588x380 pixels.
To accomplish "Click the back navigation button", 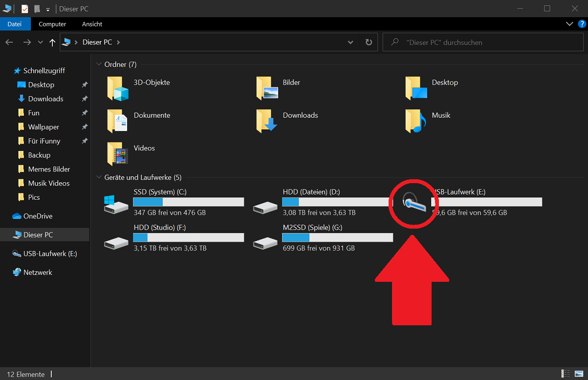I will [x=10, y=42].
